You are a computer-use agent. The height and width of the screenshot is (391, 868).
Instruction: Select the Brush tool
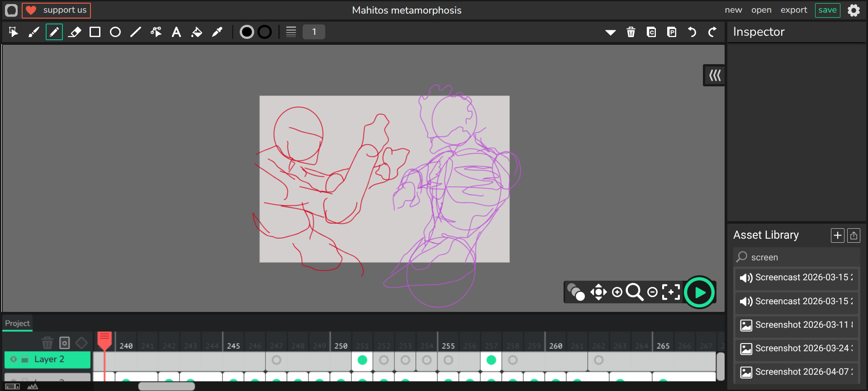coord(34,32)
